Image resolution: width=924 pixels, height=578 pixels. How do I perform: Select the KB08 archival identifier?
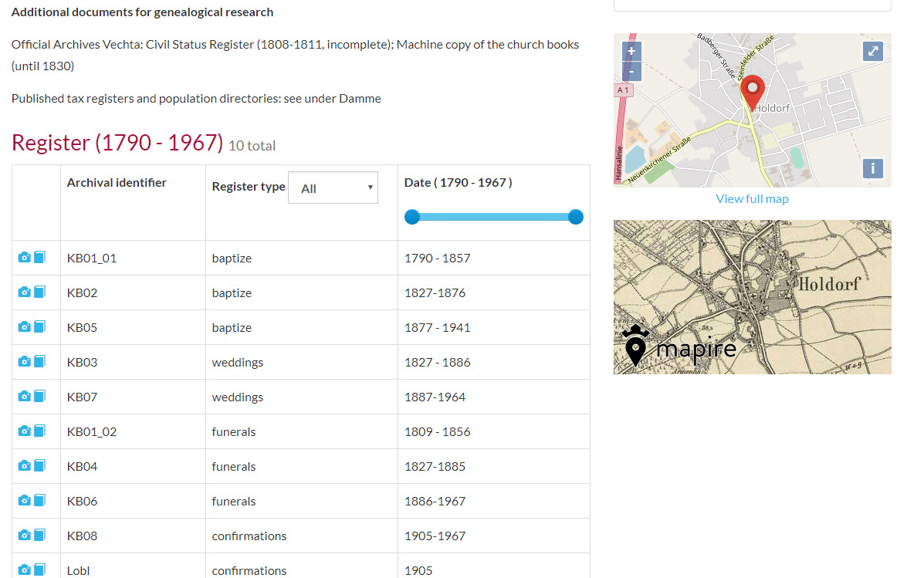tap(82, 536)
